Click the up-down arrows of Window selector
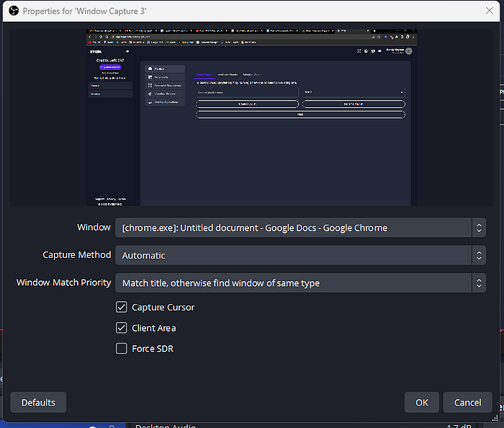The width and height of the screenshot is (504, 428). pos(479,228)
